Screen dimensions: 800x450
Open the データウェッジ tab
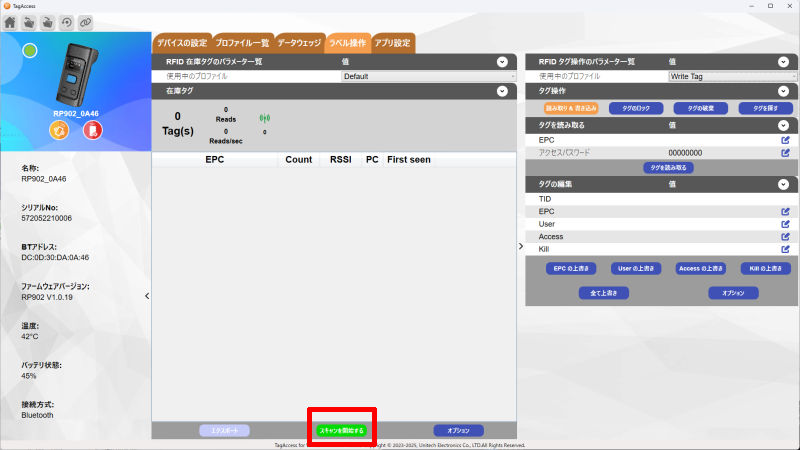299,43
